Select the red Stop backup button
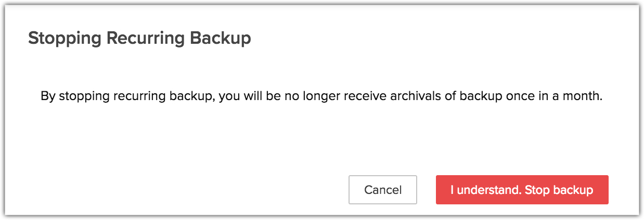Screen dimensions: 644x220 point(522,190)
